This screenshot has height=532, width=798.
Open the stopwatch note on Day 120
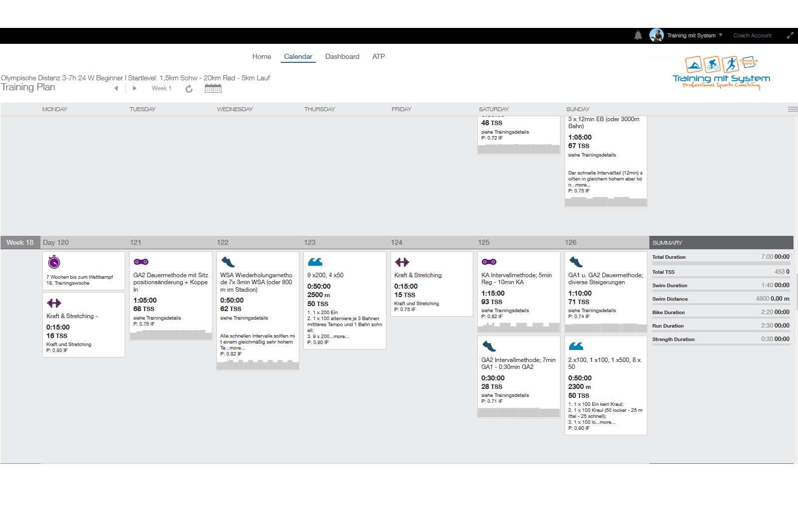pyautogui.click(x=54, y=262)
